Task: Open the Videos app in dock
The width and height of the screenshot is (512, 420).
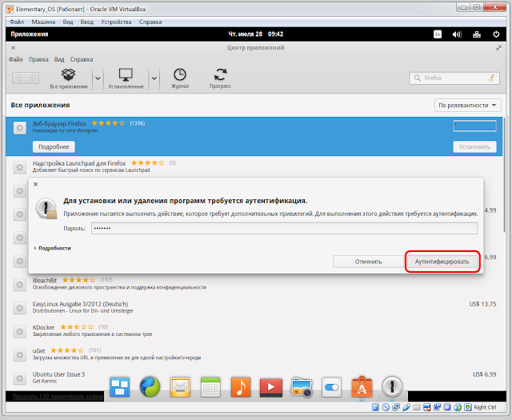Action: tap(271, 388)
